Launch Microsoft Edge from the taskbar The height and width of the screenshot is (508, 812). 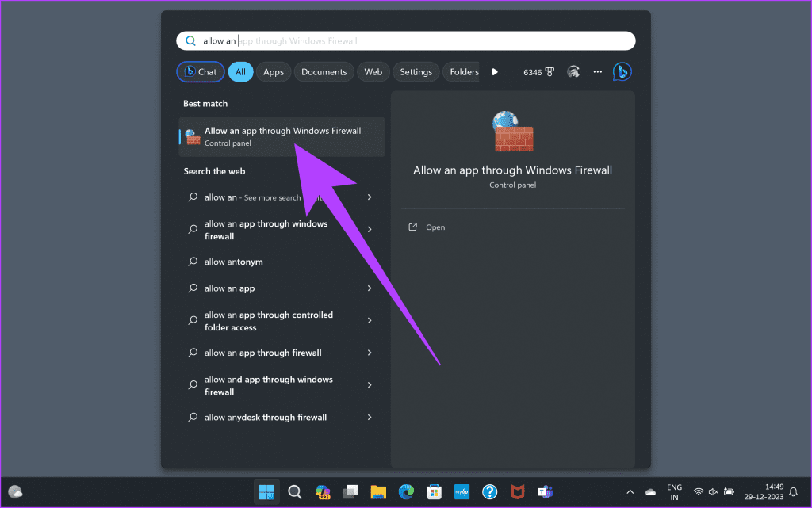point(406,491)
